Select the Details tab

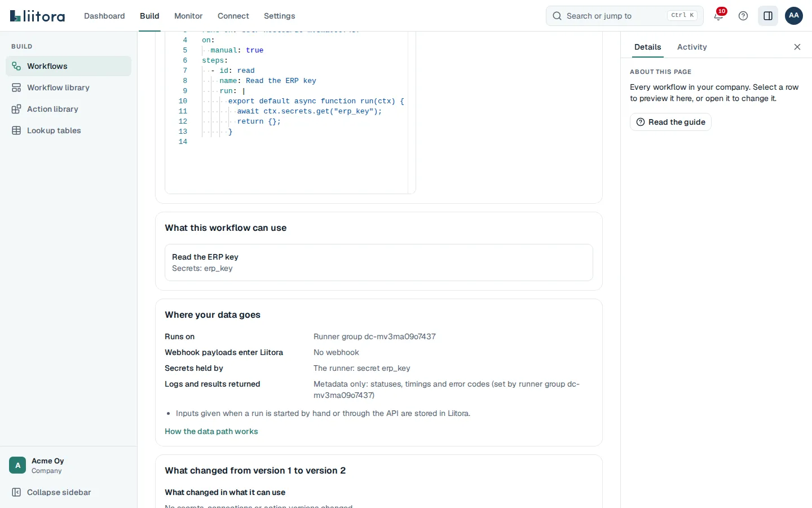(647, 47)
